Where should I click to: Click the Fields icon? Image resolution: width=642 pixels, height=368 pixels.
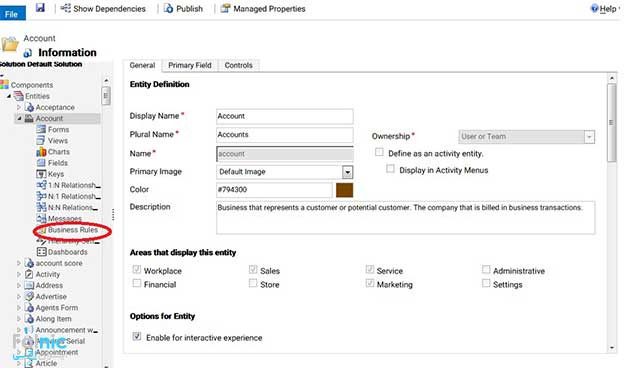pyautogui.click(x=41, y=163)
